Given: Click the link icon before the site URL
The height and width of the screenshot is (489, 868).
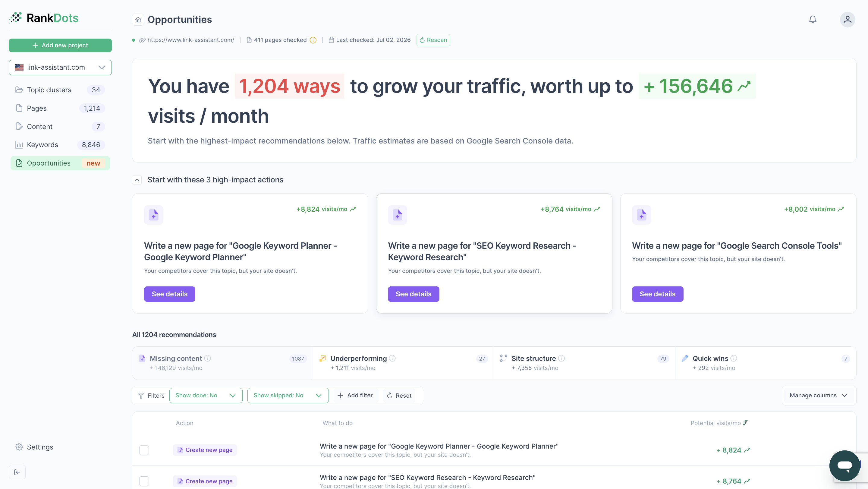Looking at the screenshot, I should click(142, 40).
